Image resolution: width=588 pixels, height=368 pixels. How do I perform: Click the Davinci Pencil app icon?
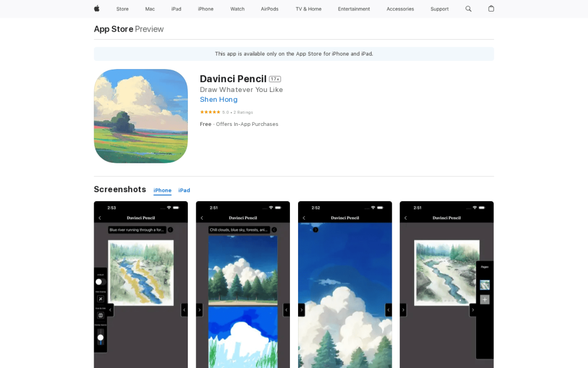141,116
